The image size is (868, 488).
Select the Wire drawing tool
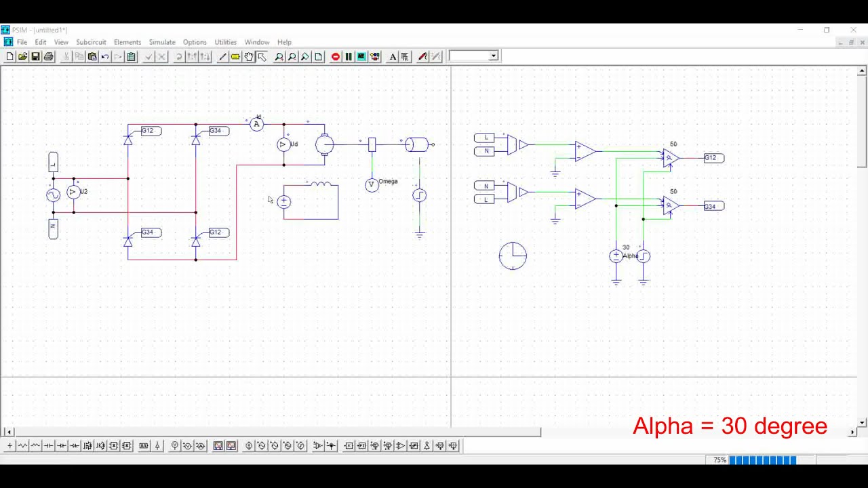(x=222, y=56)
